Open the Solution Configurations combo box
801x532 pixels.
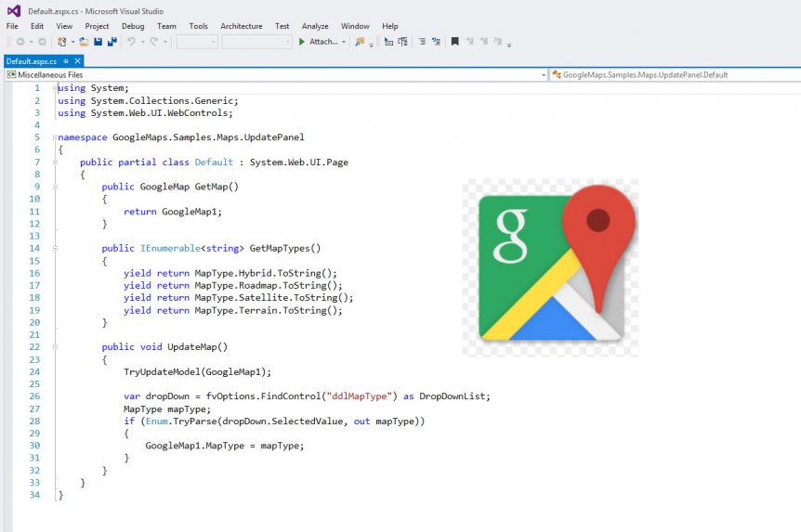pyautogui.click(x=197, y=42)
